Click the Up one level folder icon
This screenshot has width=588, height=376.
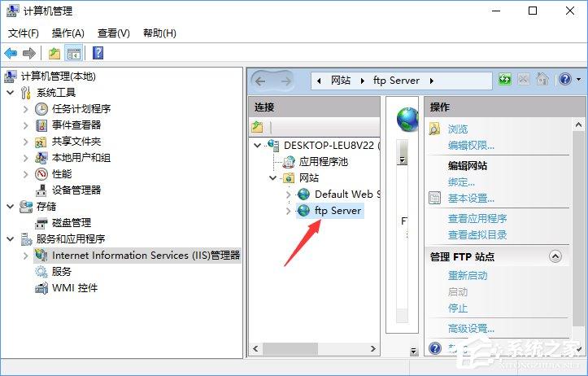click(54, 53)
